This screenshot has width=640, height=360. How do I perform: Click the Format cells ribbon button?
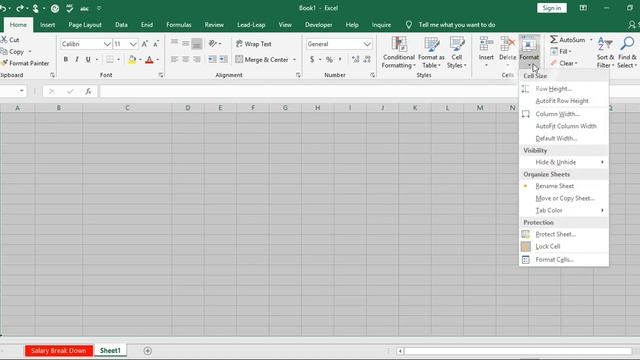click(x=529, y=51)
